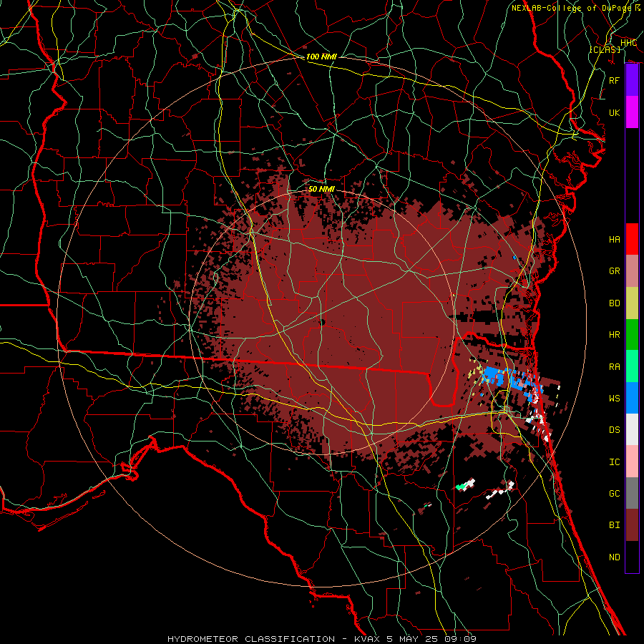Select the GR graupel legend swatch
This screenshot has height=644, width=644.
[x=632, y=270]
